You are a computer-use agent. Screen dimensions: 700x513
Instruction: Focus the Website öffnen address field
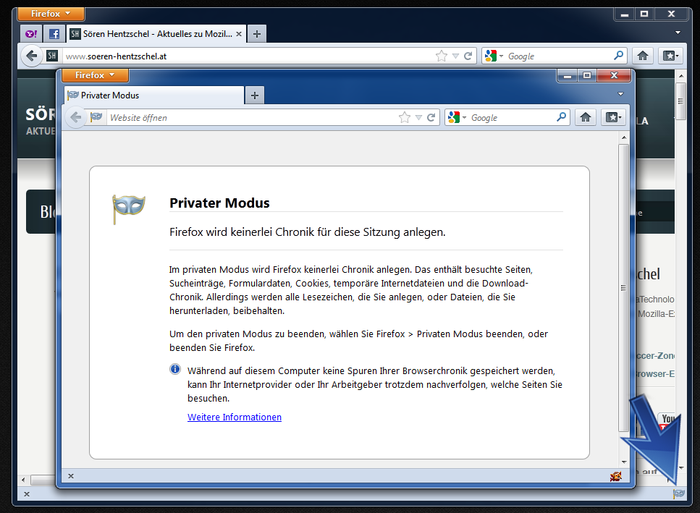(250, 117)
